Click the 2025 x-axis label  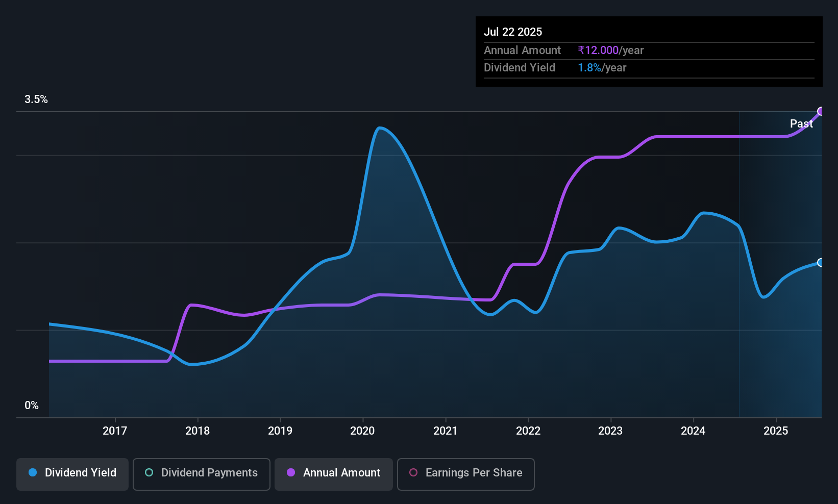coord(776,431)
